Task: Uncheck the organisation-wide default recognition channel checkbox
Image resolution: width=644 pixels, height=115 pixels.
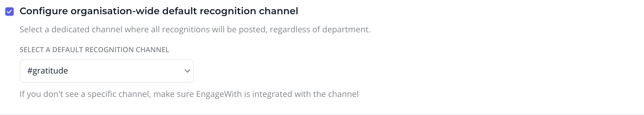Action: [x=9, y=12]
